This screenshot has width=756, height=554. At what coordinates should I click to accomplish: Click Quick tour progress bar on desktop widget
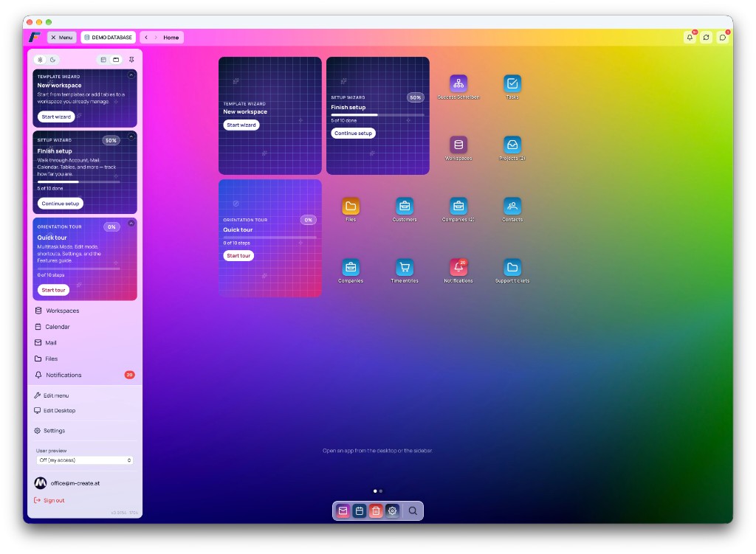pyautogui.click(x=269, y=238)
